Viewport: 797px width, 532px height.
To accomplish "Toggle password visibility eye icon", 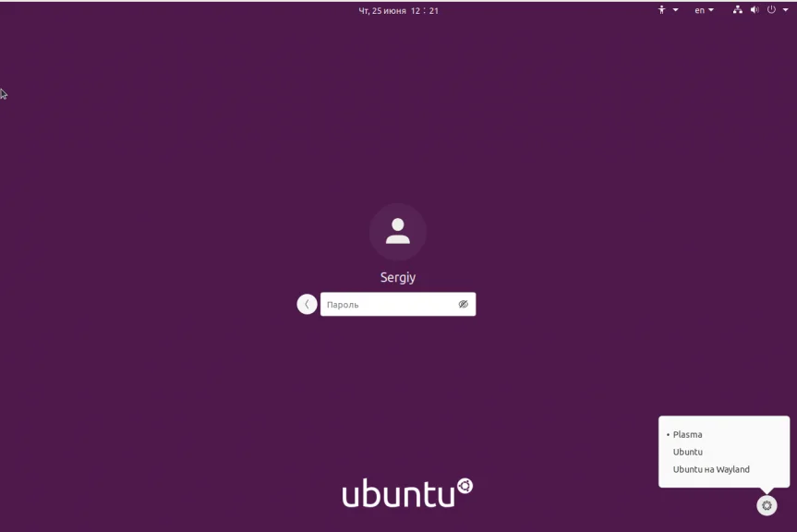I will click(x=463, y=304).
